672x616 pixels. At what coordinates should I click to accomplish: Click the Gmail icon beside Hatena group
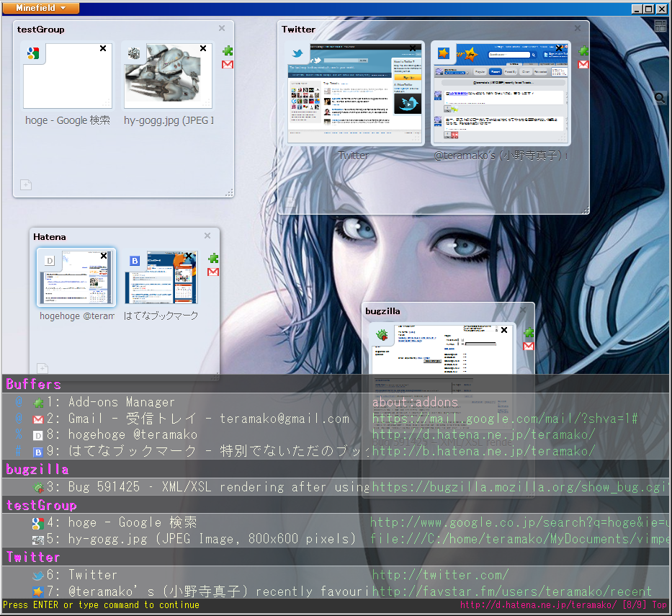213,272
